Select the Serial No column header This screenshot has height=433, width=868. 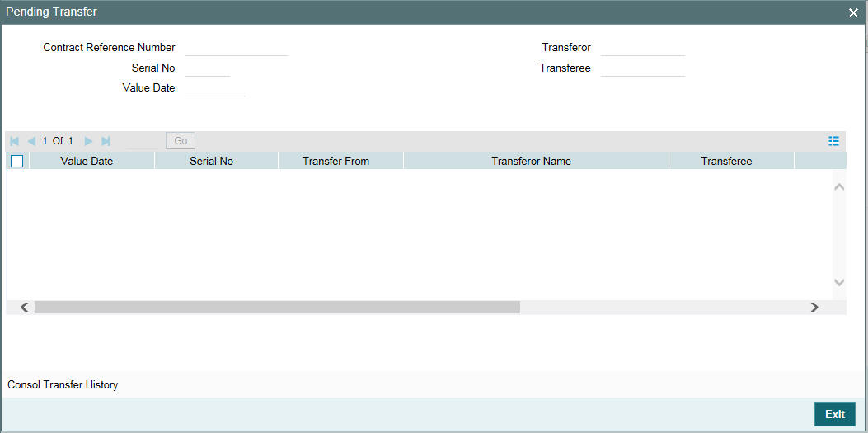(x=217, y=161)
